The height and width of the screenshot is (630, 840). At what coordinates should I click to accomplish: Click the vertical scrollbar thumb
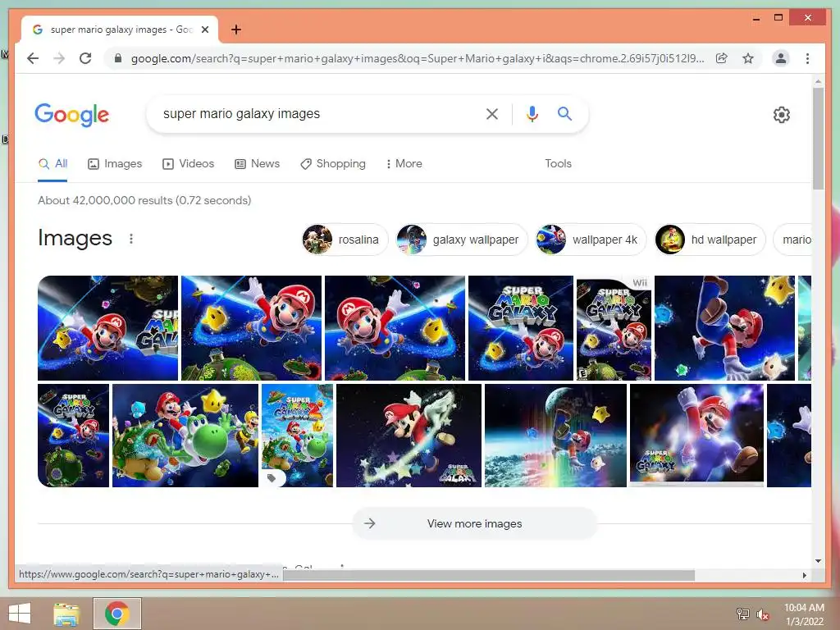click(818, 138)
